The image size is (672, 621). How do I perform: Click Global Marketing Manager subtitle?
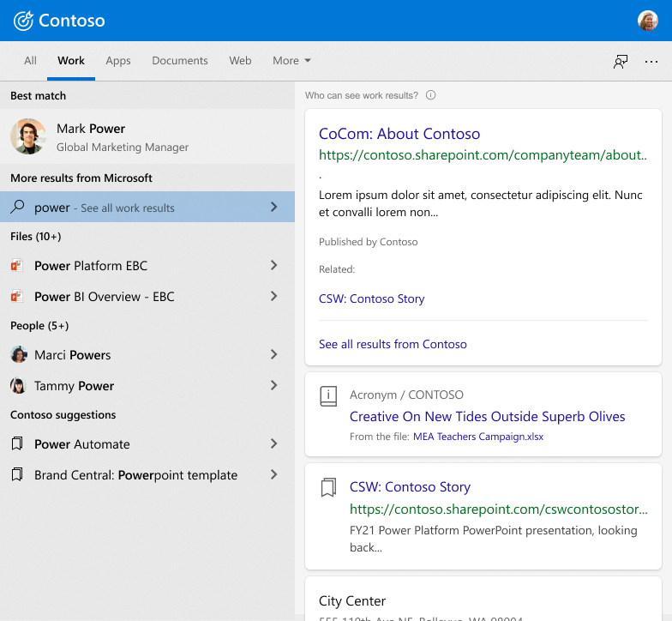pyautogui.click(x=122, y=148)
